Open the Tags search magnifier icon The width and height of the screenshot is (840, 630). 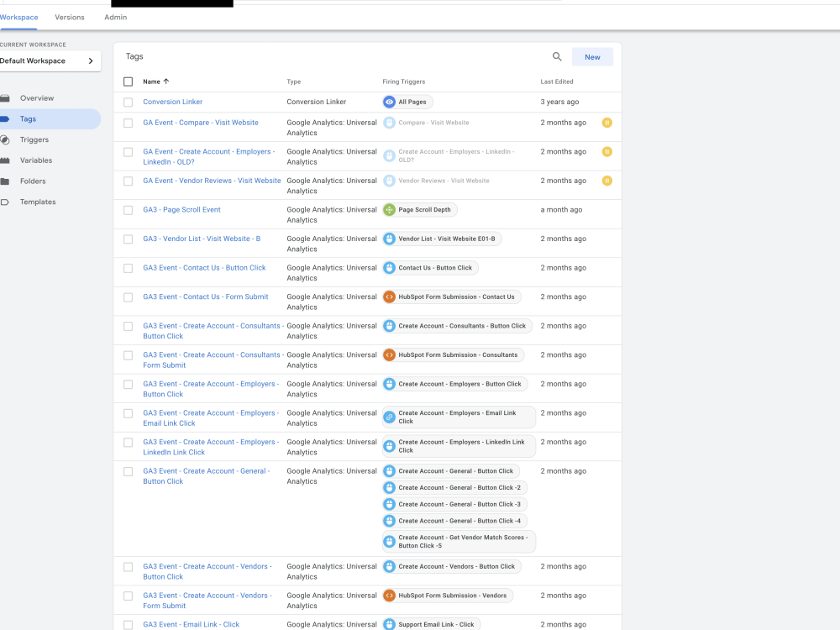coord(557,56)
